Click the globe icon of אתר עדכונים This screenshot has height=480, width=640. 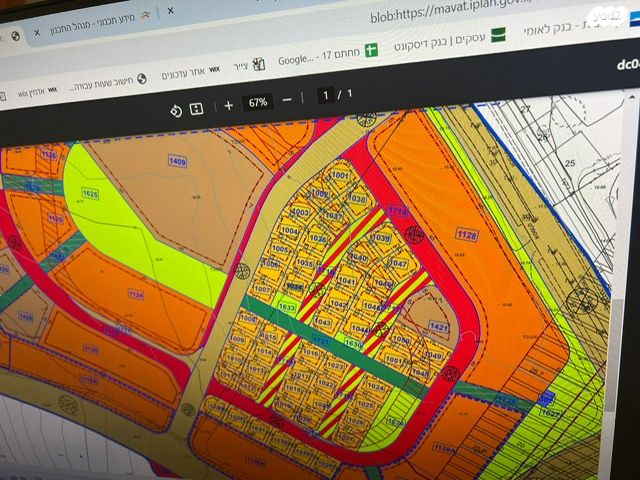(141, 78)
